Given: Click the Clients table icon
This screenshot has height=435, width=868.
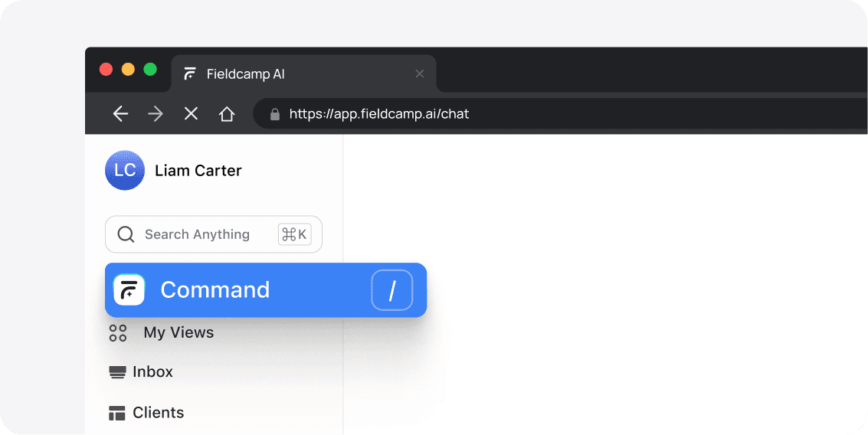Looking at the screenshot, I should (x=116, y=413).
